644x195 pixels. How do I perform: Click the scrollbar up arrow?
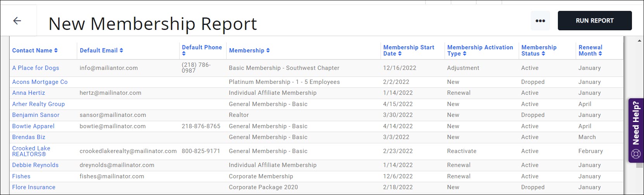639,40
